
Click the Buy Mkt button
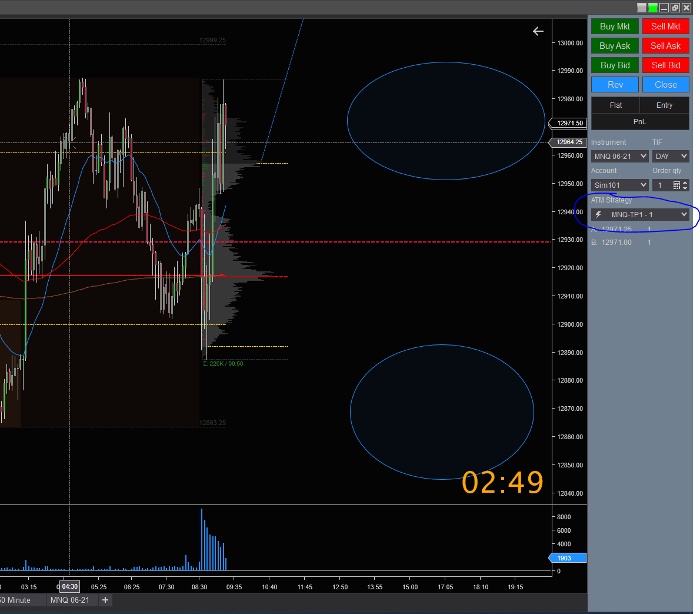click(615, 26)
